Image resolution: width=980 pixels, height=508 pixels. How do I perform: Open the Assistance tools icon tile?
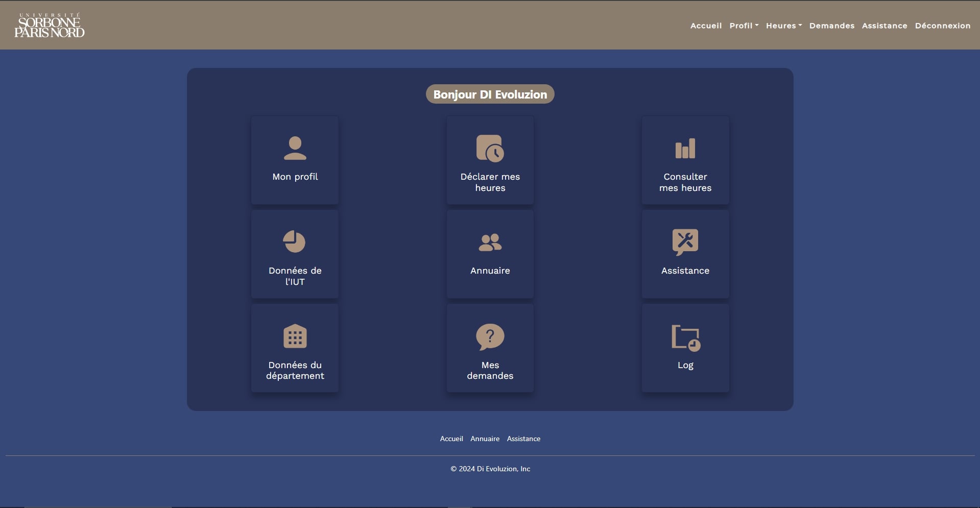point(685,242)
